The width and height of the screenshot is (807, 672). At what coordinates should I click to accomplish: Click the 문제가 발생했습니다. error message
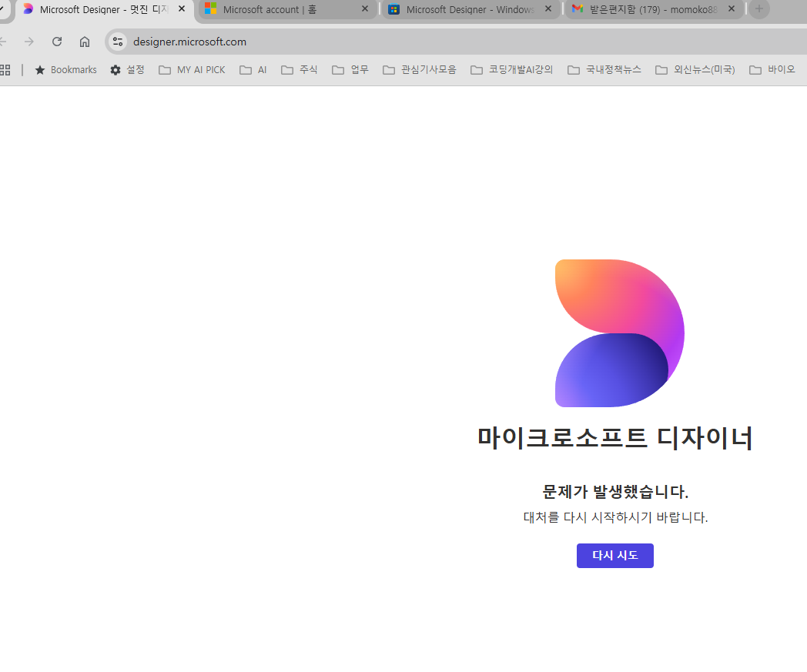click(615, 491)
